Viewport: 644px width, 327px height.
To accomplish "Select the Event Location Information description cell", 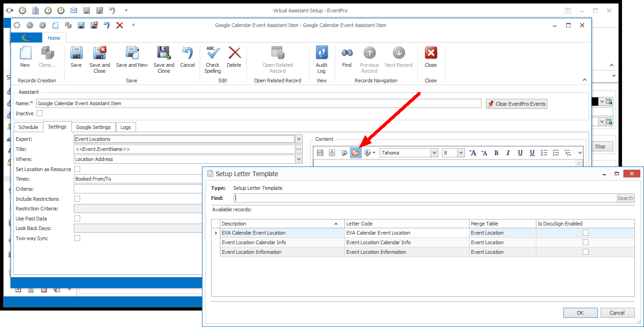I will [x=282, y=252].
